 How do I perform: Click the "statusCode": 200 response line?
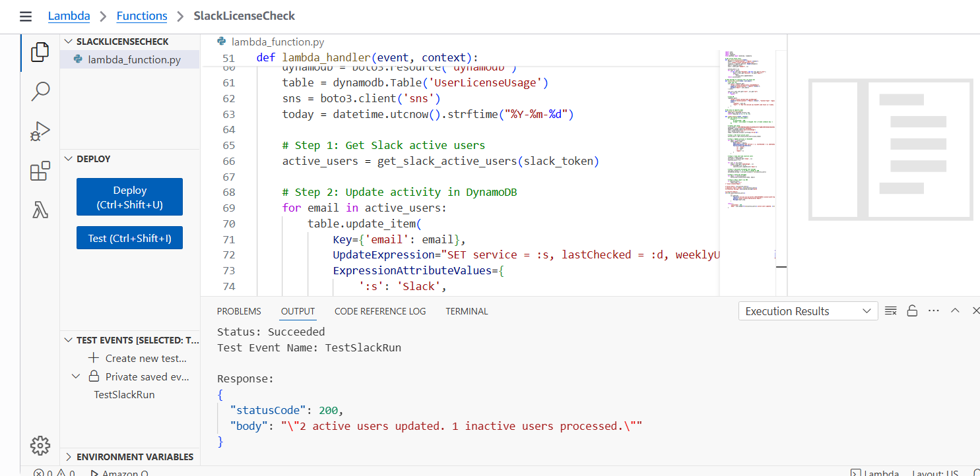(287, 410)
